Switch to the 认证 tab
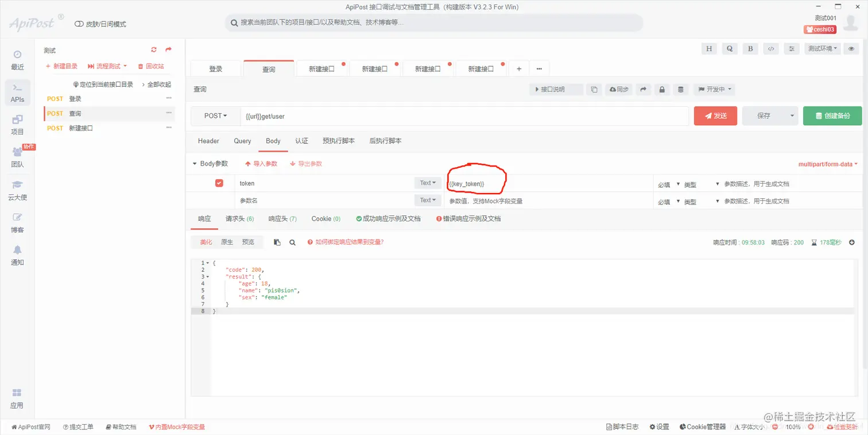Viewport: 868px width, 435px height. 301,141
